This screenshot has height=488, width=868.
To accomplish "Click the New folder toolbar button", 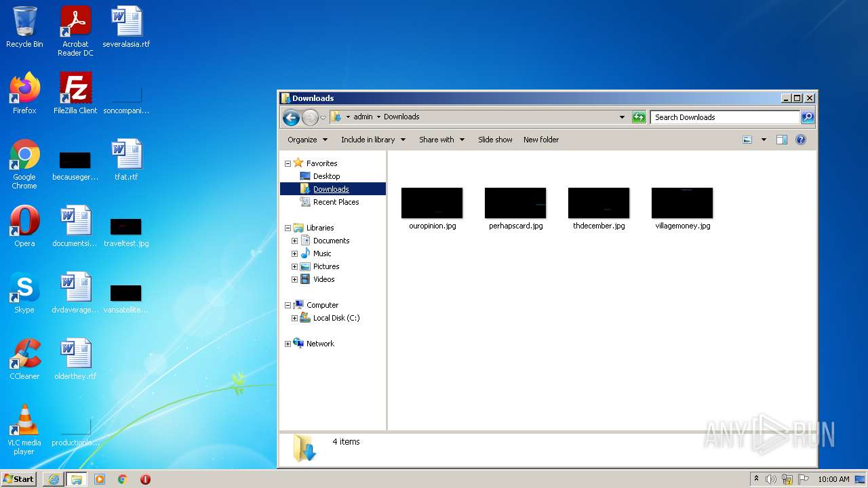I will (x=541, y=140).
